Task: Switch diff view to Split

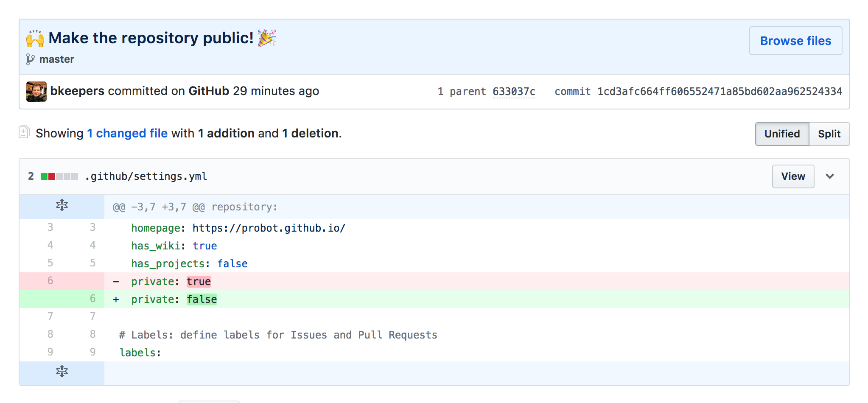Action: click(829, 134)
